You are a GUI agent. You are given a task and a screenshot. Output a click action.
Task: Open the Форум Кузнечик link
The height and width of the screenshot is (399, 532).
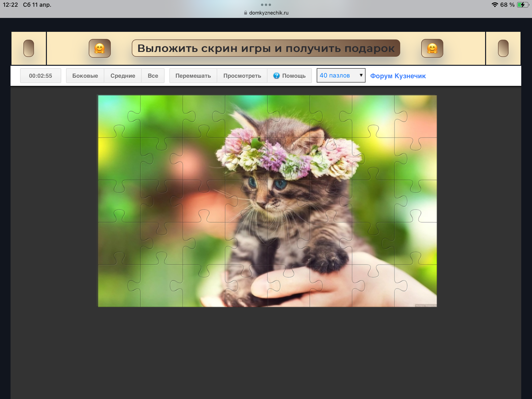click(x=398, y=76)
